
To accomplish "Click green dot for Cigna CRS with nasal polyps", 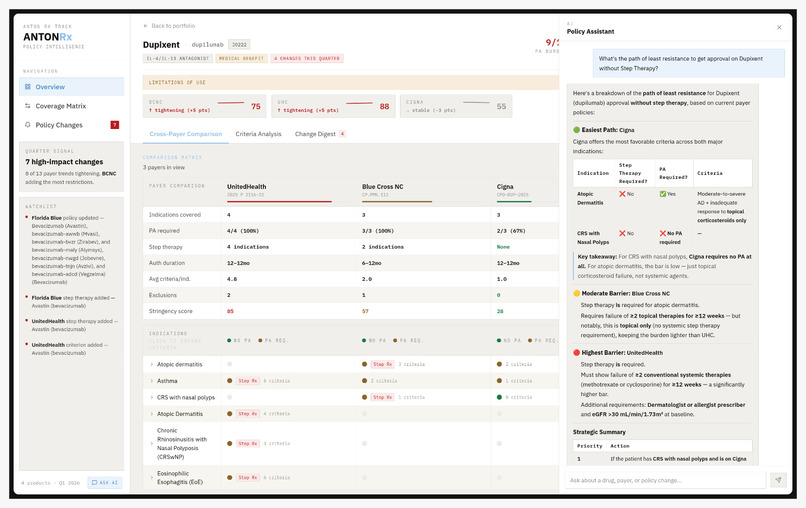I will [499, 397].
